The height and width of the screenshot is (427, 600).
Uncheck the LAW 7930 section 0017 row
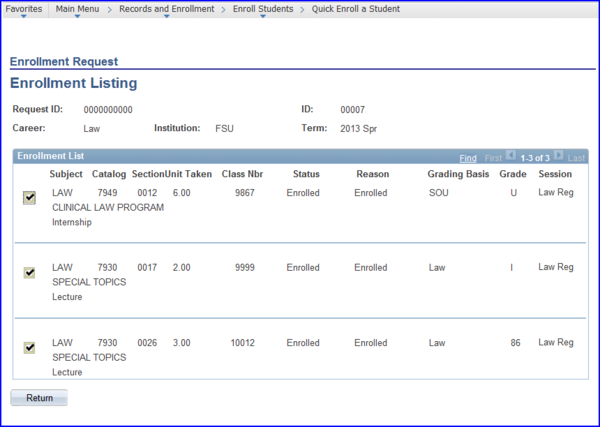coord(29,273)
